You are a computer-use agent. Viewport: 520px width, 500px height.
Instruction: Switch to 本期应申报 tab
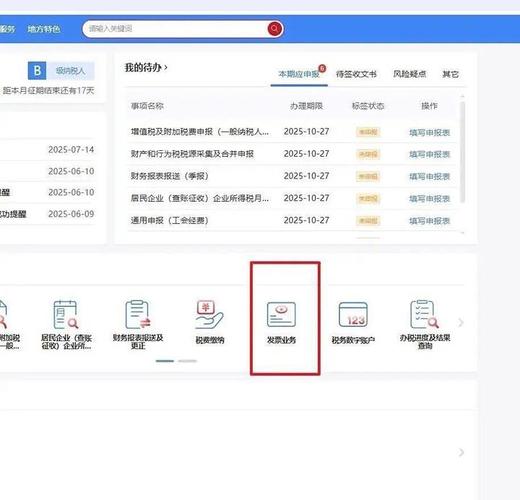(299, 74)
